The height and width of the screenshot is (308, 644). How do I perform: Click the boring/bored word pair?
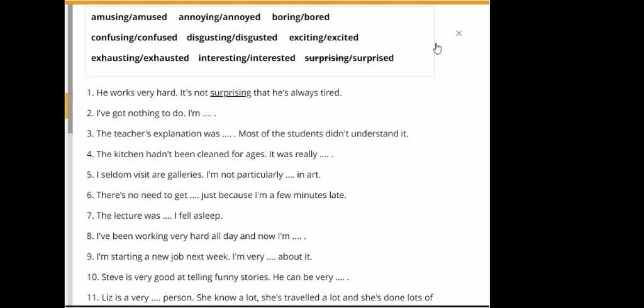coord(301,17)
